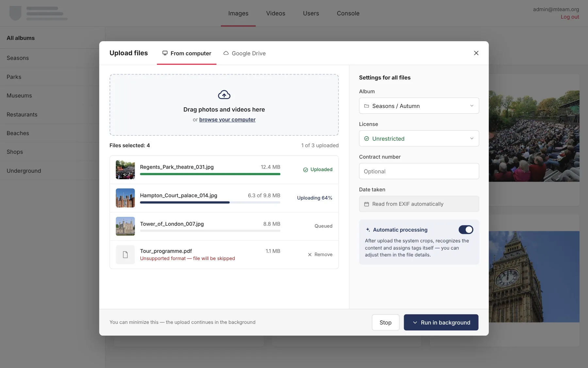Click the Hampton_Court_palace upload progress bar

point(210,202)
